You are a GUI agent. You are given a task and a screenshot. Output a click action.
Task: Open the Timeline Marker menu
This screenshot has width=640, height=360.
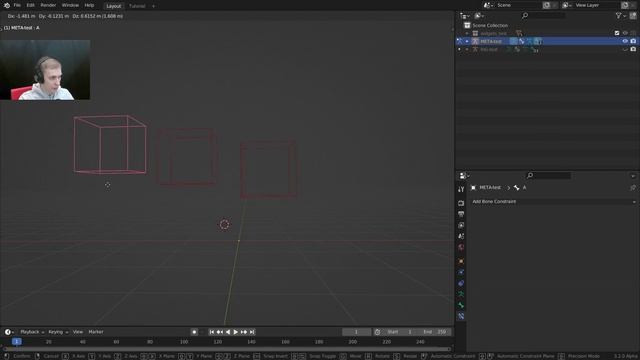(96, 332)
